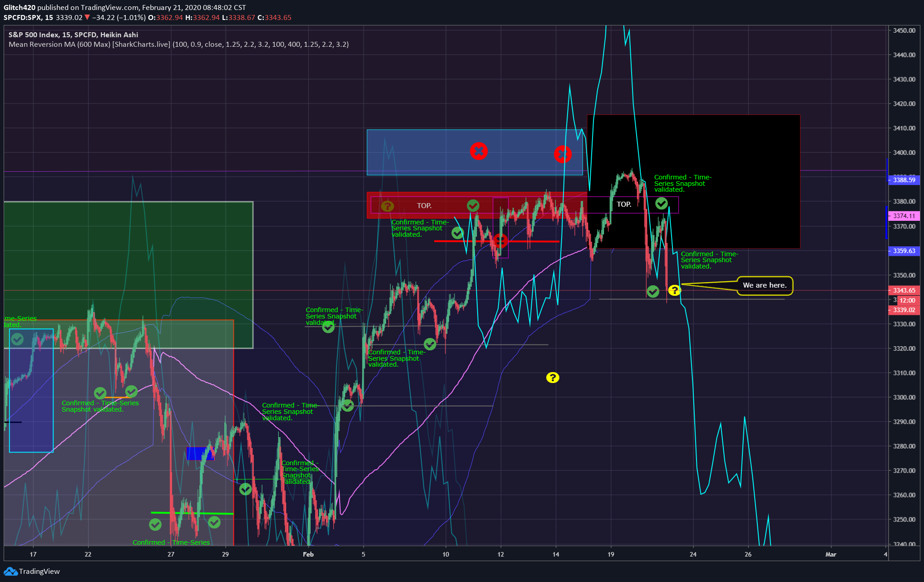Click the 'Feb' label on the time axis
The image size is (924, 582).
click(x=308, y=554)
